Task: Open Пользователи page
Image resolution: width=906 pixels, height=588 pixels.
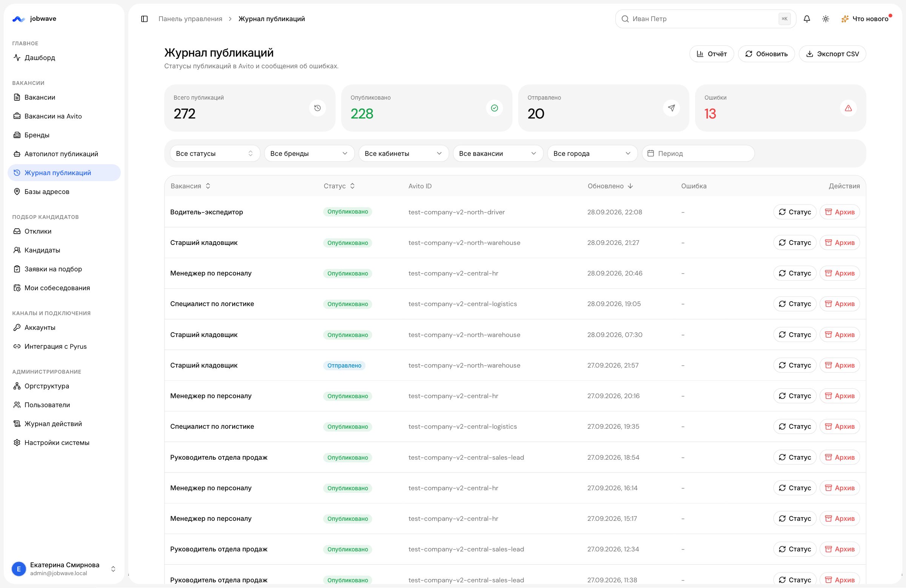Action: [64, 405]
